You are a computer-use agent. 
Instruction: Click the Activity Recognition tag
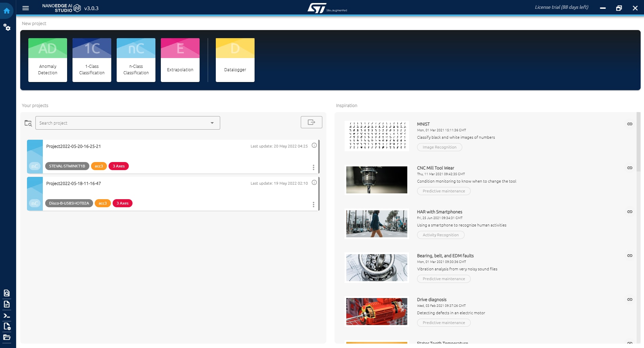[440, 235]
